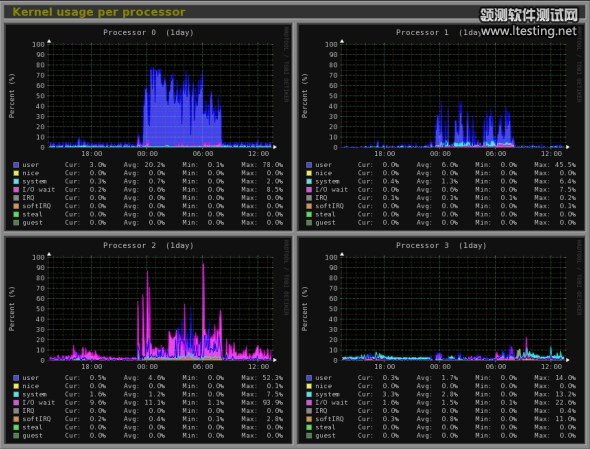
Task: Click the magenta I/O wait swatch in Processor 2 legend
Action: point(16,403)
